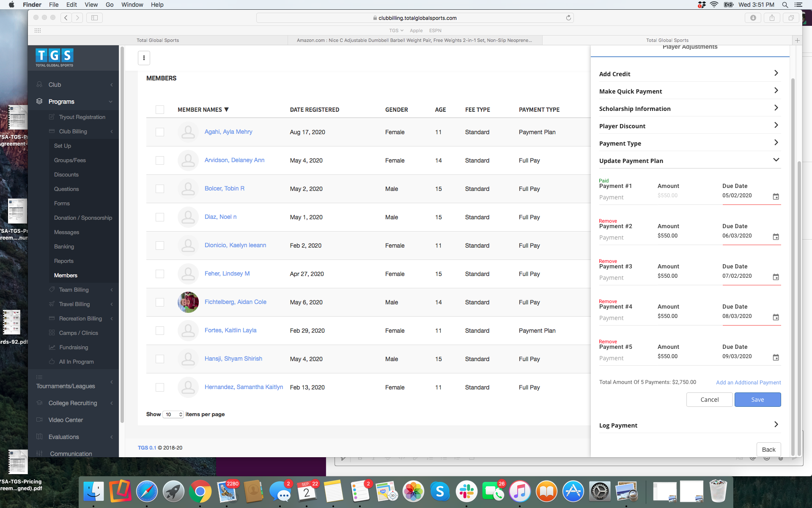The width and height of the screenshot is (812, 508).
Task: Open calendar picker for Payment #1 due date
Action: pyautogui.click(x=776, y=196)
